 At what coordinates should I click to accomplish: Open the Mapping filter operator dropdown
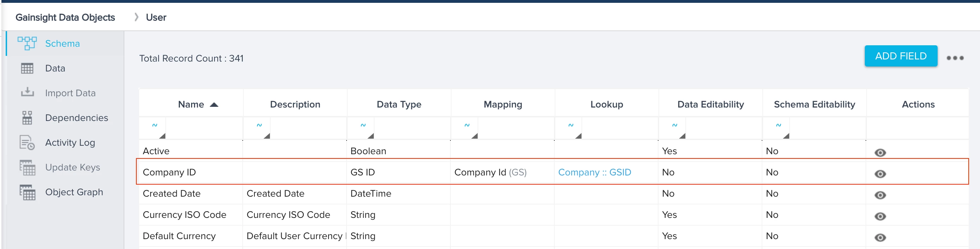[x=465, y=129]
